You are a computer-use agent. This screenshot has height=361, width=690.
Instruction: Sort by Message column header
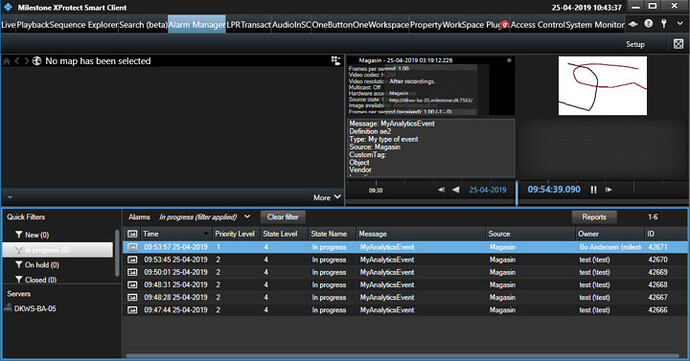420,234
